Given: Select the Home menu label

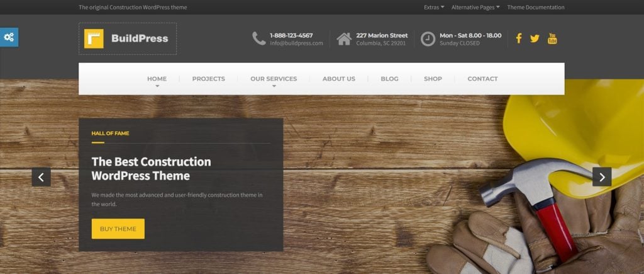Looking at the screenshot, I should (x=157, y=79).
